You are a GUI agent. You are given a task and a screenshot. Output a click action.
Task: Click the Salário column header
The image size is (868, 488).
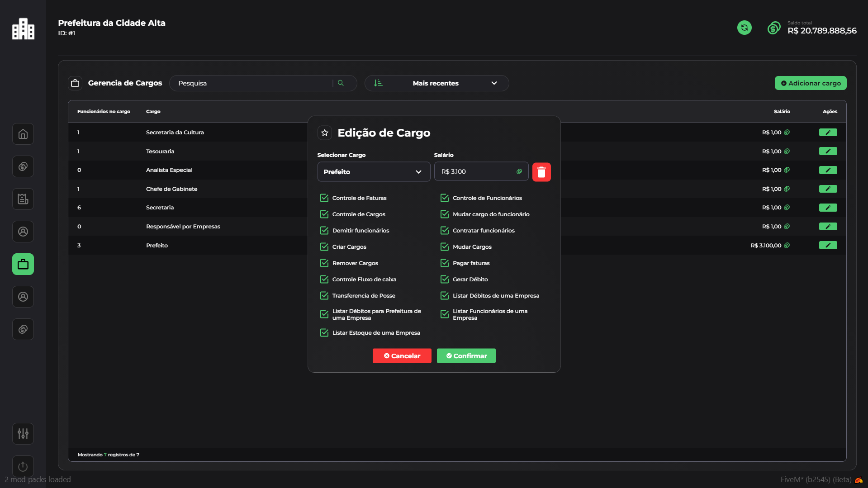click(x=782, y=111)
